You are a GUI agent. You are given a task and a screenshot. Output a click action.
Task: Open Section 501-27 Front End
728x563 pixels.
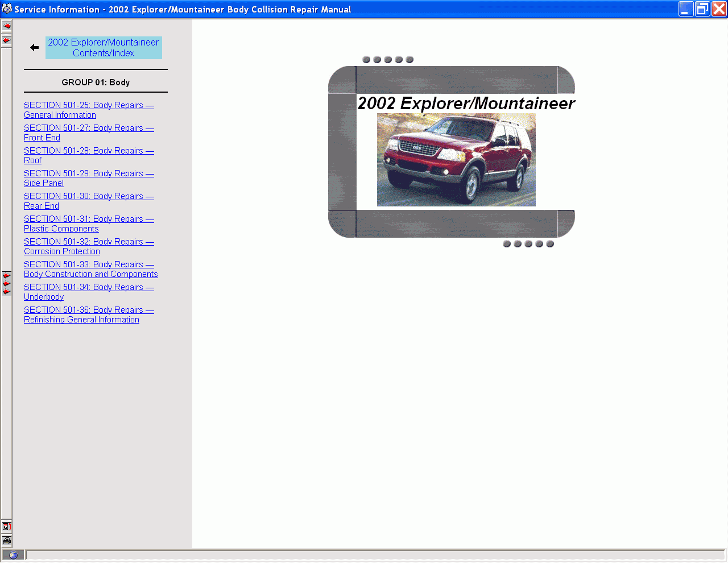[x=89, y=133]
